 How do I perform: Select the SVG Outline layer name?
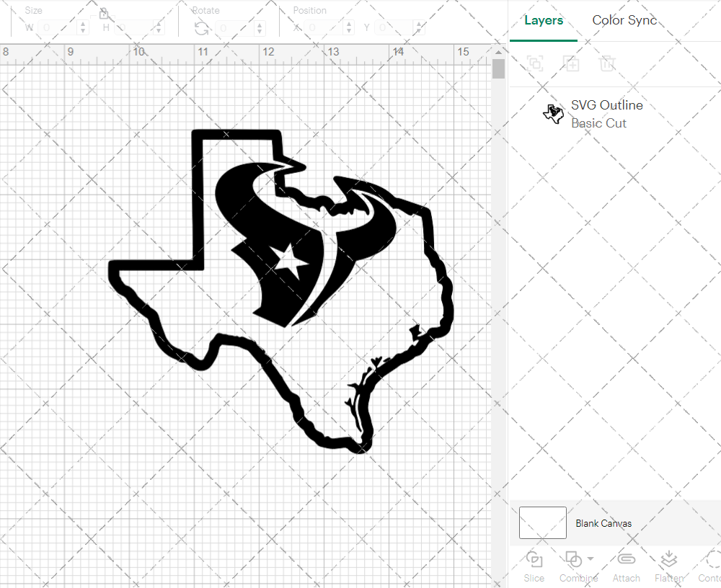tap(606, 104)
